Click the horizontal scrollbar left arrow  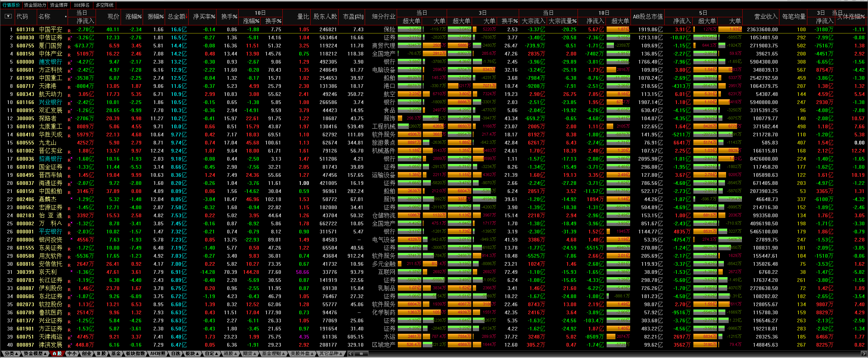[x=350, y=354]
